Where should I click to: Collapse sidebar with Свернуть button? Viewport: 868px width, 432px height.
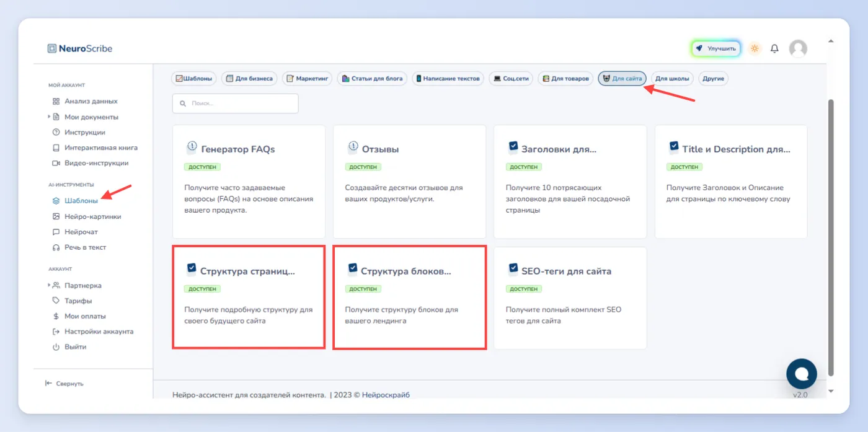coord(64,384)
